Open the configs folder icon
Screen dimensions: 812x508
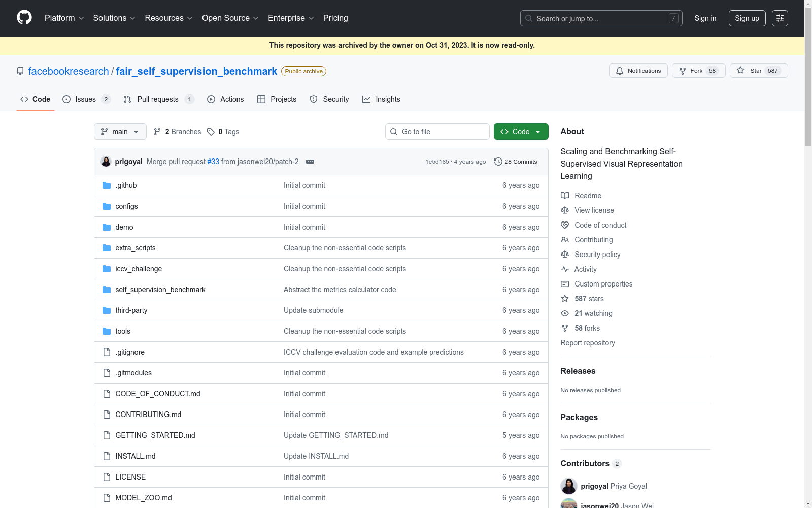(107, 206)
